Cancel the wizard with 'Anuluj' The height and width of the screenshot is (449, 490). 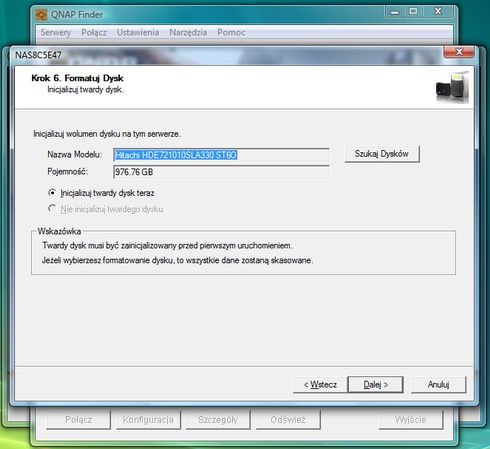click(x=438, y=385)
